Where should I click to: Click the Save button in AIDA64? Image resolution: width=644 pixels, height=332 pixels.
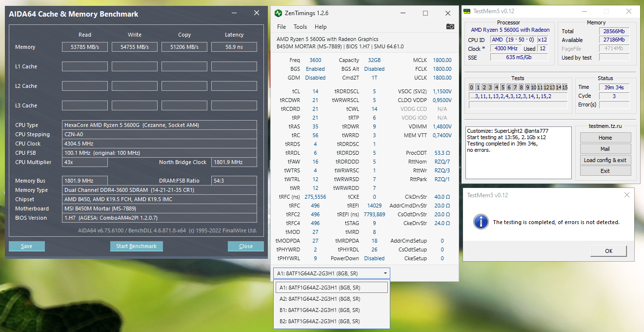[27, 246]
